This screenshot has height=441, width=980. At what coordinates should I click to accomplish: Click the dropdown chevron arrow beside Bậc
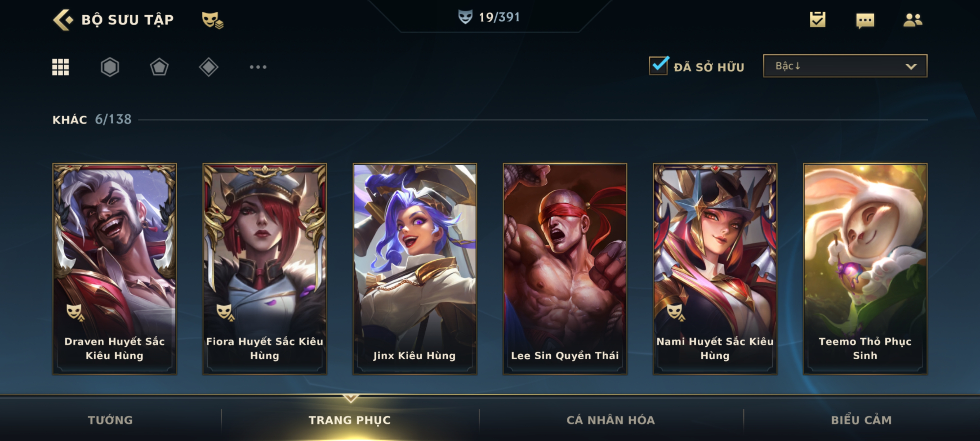911,66
